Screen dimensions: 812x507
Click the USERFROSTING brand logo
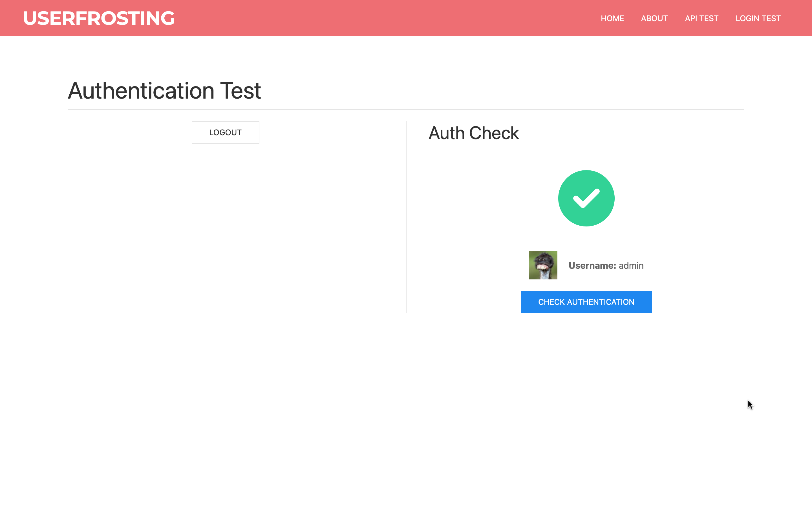99,18
